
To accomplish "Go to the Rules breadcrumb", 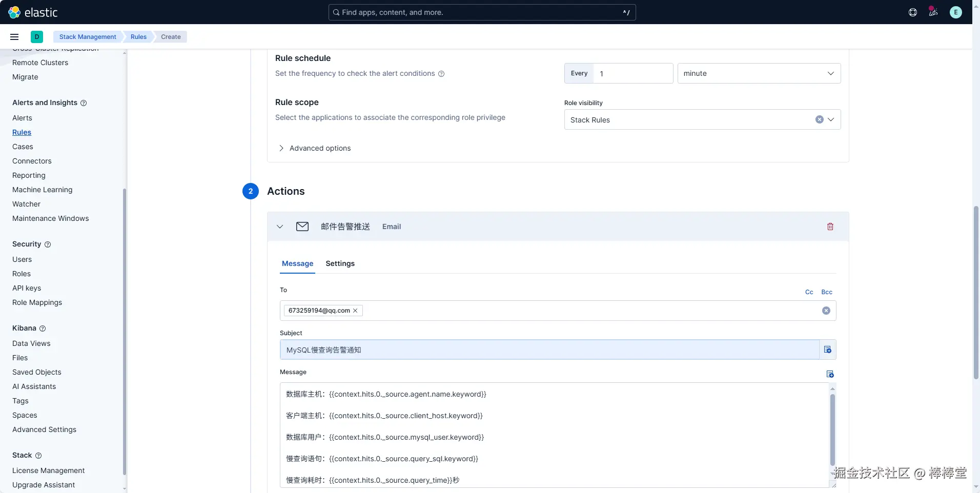I will tap(138, 37).
